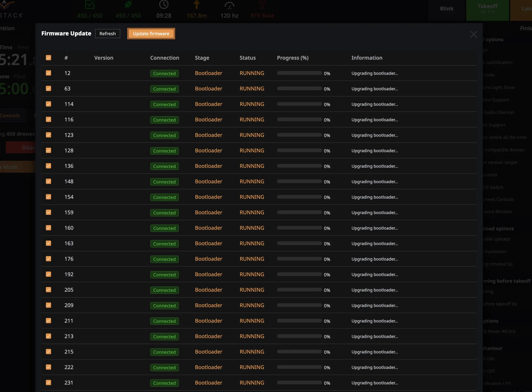
Task: Click the up-arrow altitude icon above 167.8m
Action: tap(196, 5)
